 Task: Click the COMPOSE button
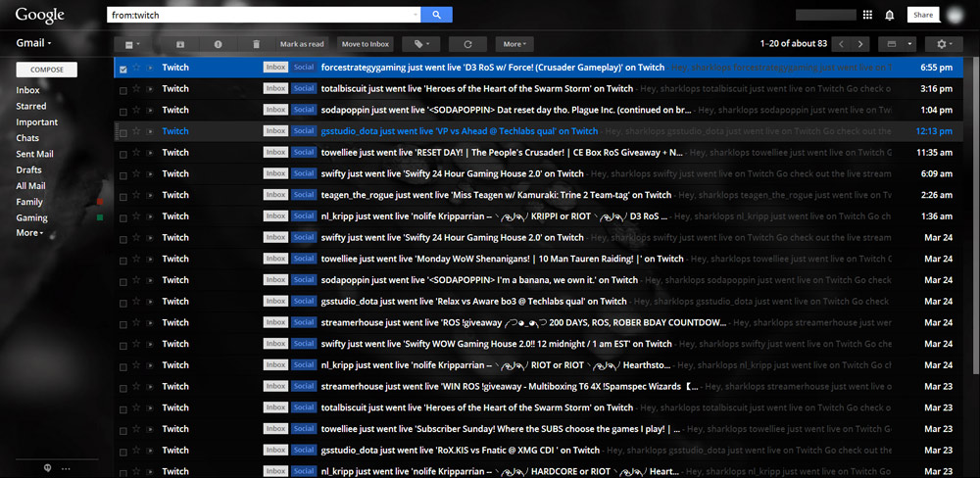47,70
